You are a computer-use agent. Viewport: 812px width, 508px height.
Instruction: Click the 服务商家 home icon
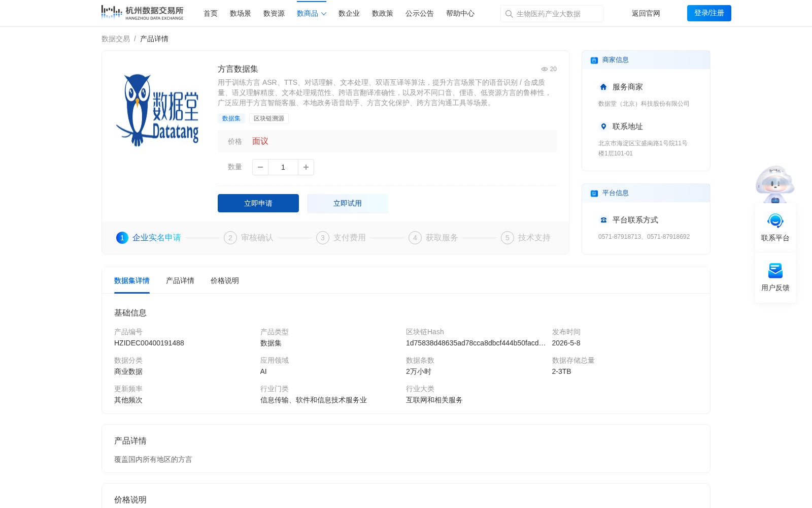click(603, 87)
